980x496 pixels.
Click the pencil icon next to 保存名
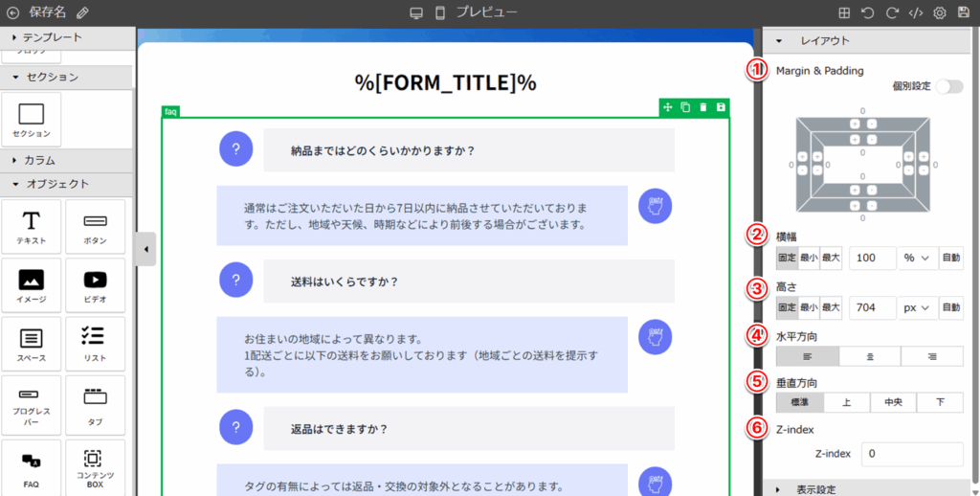[82, 13]
